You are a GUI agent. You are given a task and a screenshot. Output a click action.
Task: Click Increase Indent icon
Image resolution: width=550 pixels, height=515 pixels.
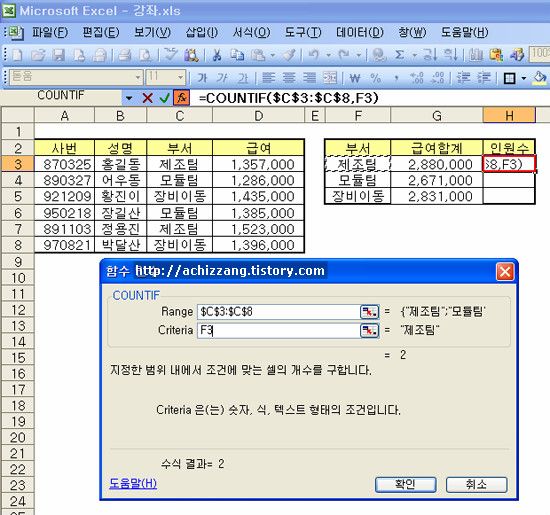484,78
